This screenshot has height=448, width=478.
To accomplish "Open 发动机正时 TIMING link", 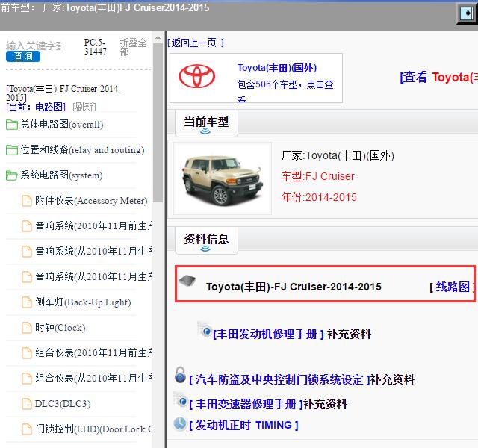I will [x=243, y=425].
